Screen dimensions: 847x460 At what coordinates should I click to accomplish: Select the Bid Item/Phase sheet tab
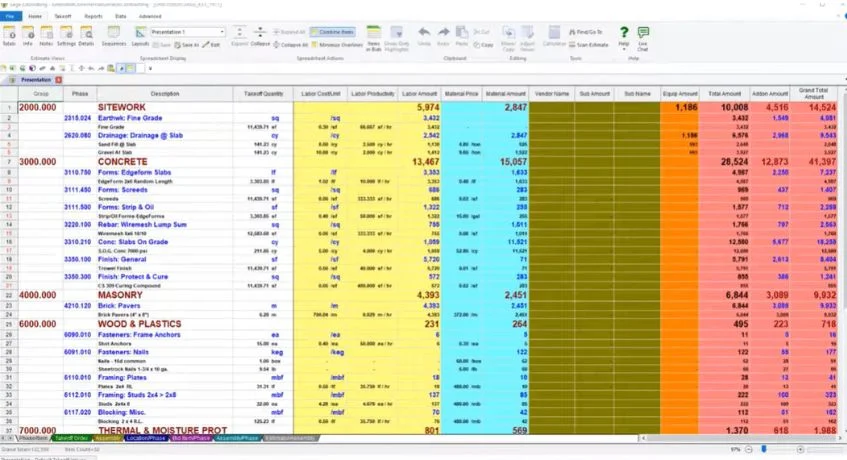(191, 438)
